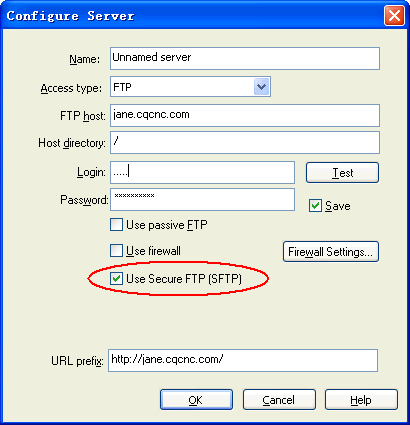Click into the Host directory field
Screen dimensions: 410x425
pos(245,142)
